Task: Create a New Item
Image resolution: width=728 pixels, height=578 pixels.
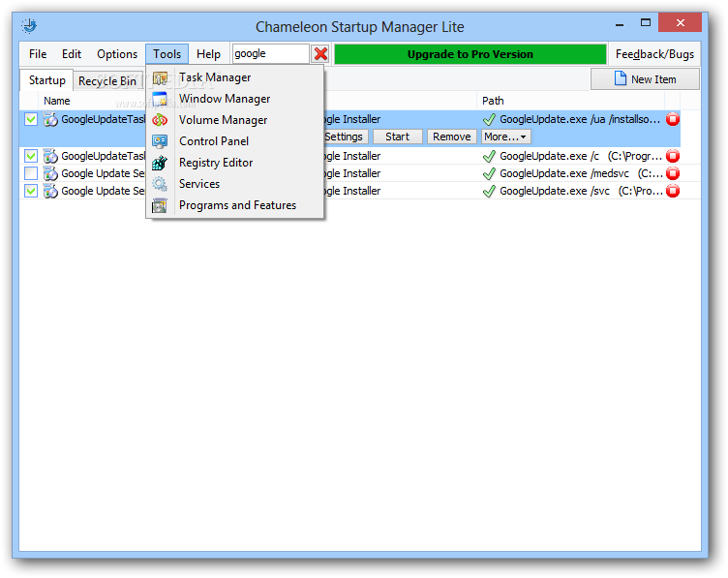Action: pyautogui.click(x=646, y=79)
